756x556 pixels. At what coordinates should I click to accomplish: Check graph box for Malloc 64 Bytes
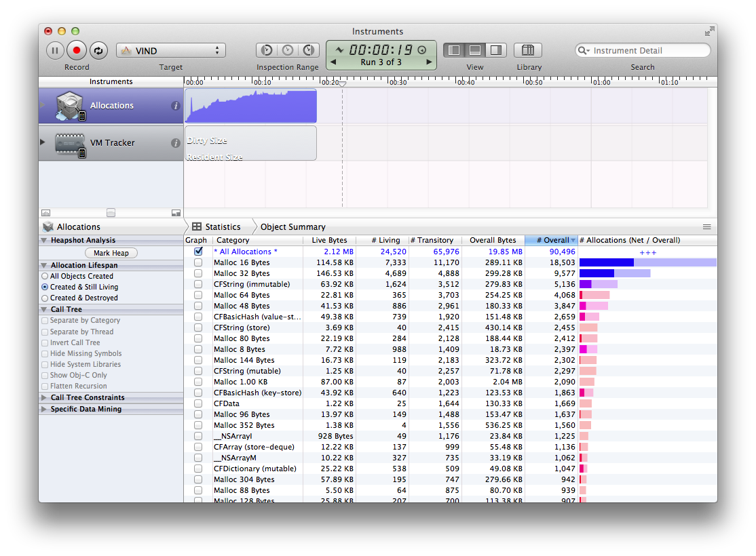[x=198, y=295]
